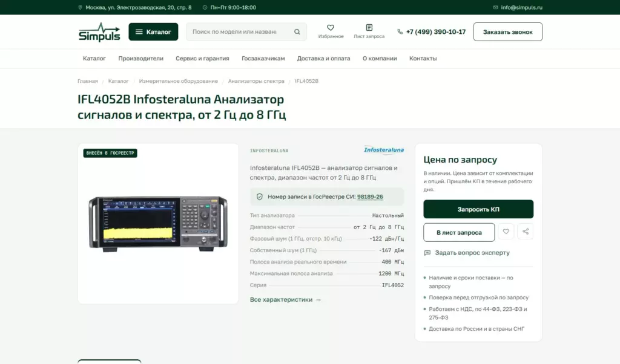The image size is (620, 364).
Task: Click the ВНЕСЁН В ГОСРЕЕСТР badge
Action: (110, 153)
